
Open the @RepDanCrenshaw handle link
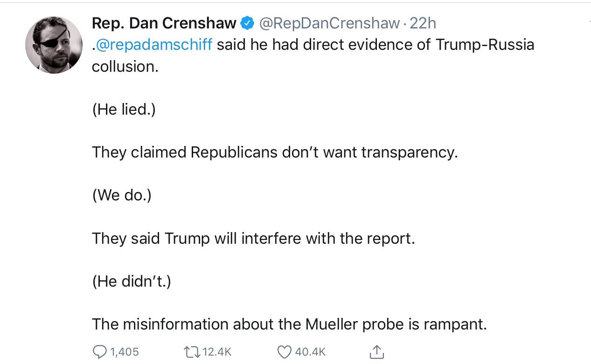[x=329, y=23]
